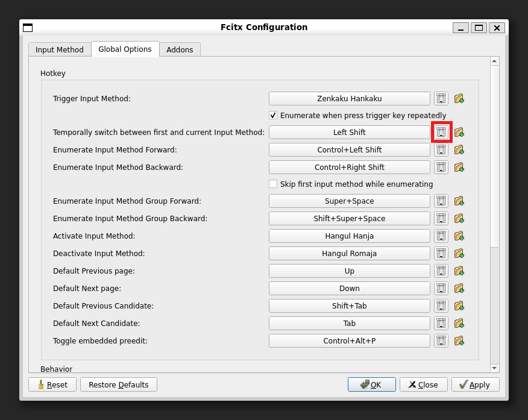Confirm settings with OK
This screenshot has width=528, height=420.
[x=372, y=384]
